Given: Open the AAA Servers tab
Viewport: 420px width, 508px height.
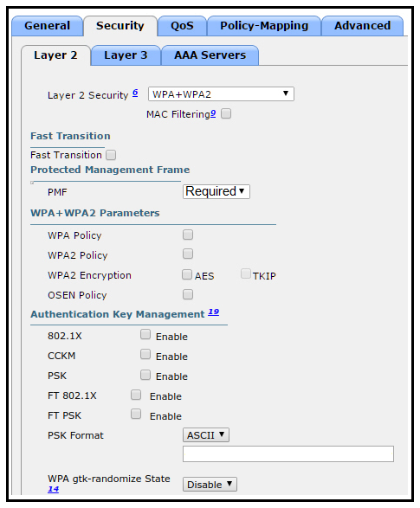Looking at the screenshot, I should [210, 55].
